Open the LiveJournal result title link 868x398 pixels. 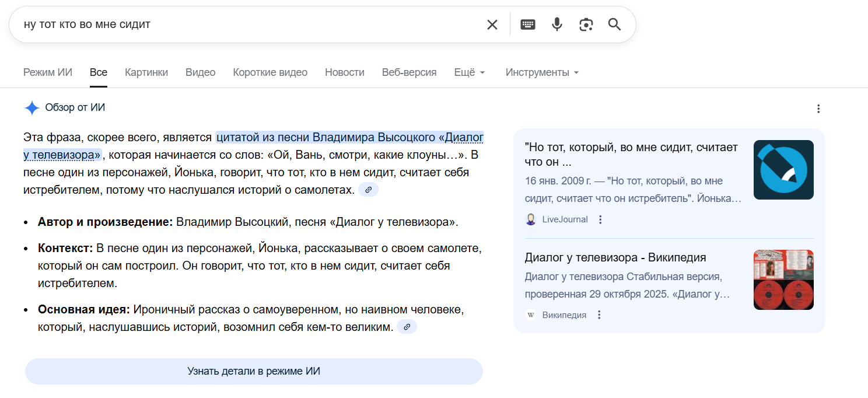point(631,154)
